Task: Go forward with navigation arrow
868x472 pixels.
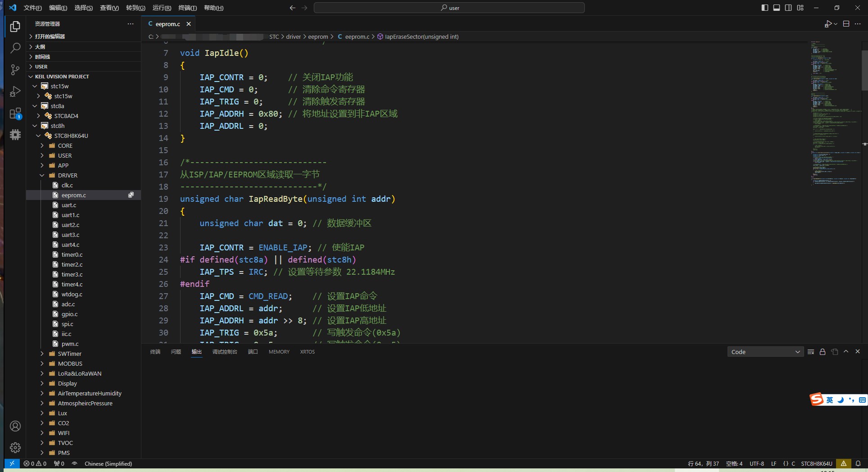Action: (304, 8)
